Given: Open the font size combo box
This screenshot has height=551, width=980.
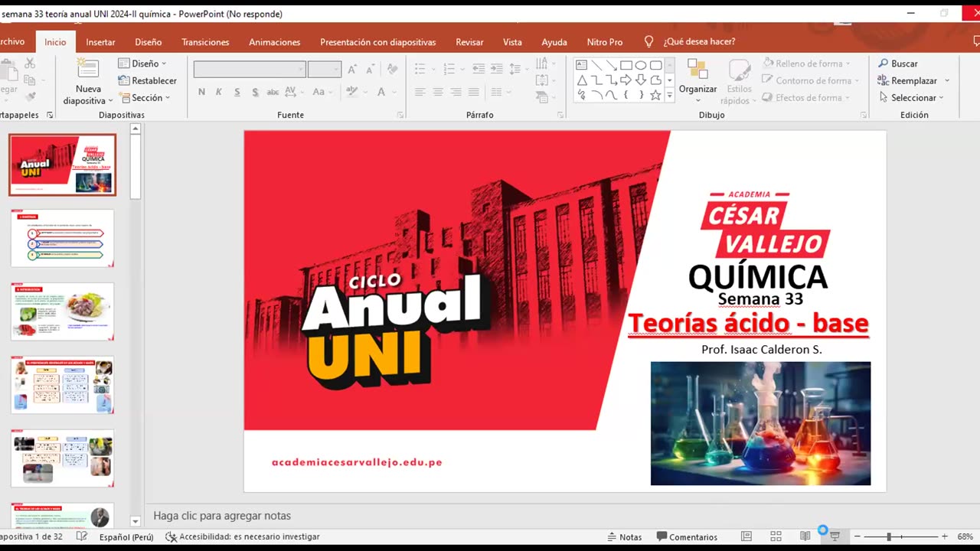Looking at the screenshot, I should coord(324,70).
